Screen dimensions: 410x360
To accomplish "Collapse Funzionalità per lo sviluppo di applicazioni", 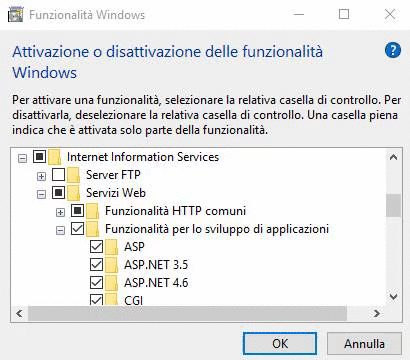I will (60, 230).
